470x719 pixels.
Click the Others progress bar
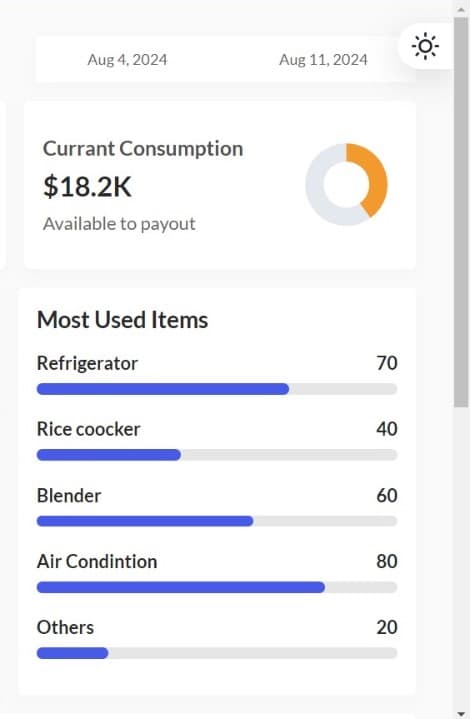(217, 653)
